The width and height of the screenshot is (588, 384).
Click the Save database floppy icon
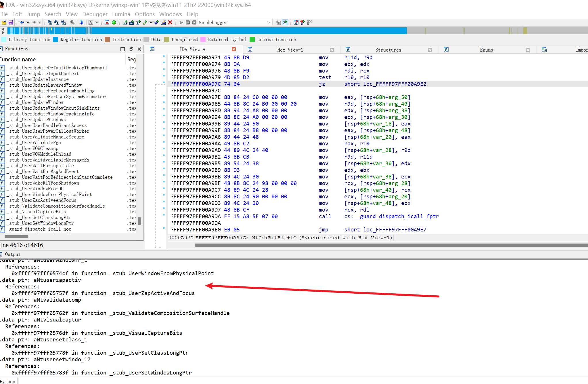[11, 22]
